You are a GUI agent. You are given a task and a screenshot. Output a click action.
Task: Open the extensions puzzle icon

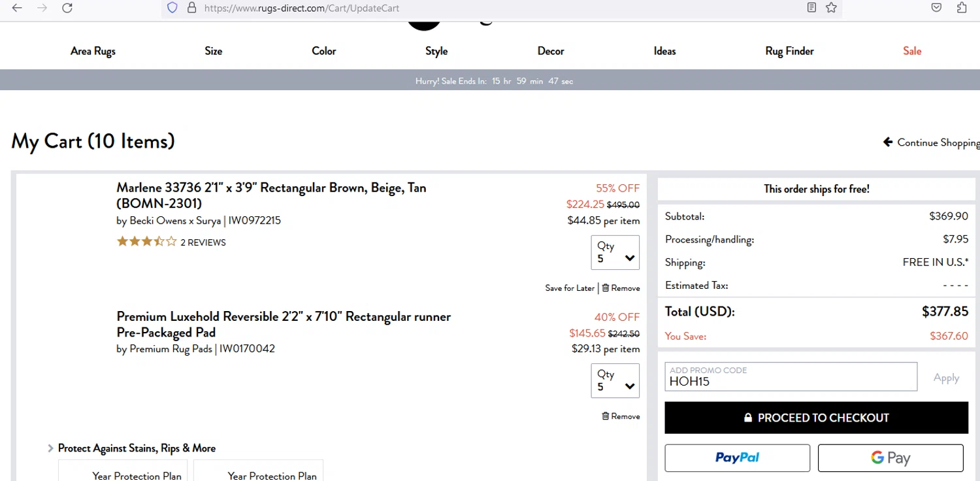coord(962,8)
